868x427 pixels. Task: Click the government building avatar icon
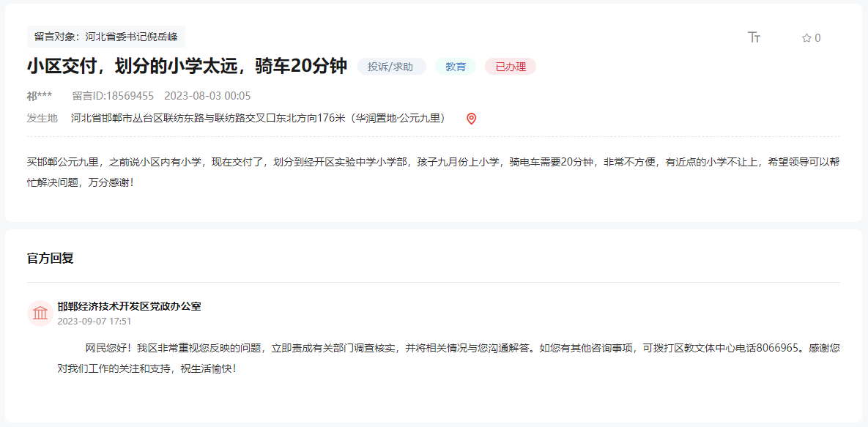pyautogui.click(x=40, y=313)
